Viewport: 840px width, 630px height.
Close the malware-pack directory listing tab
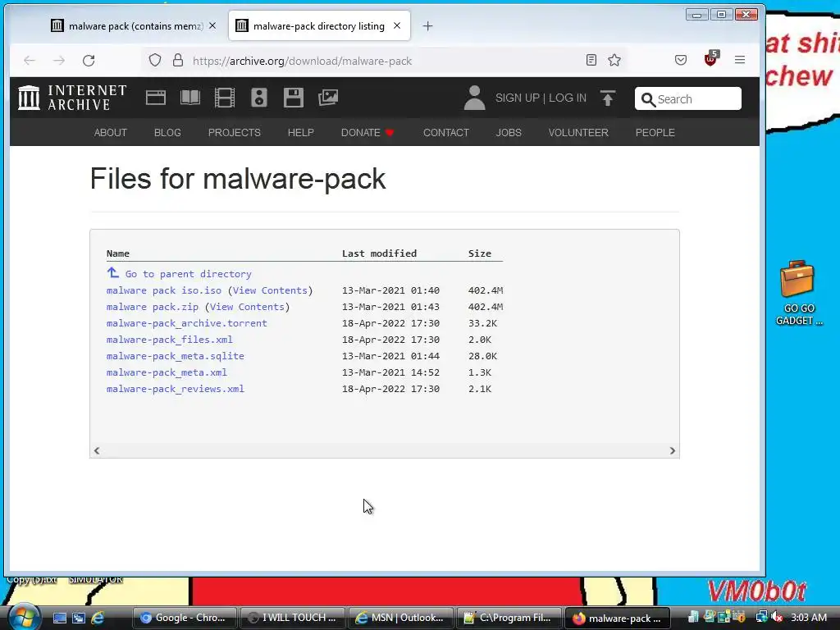tap(397, 25)
